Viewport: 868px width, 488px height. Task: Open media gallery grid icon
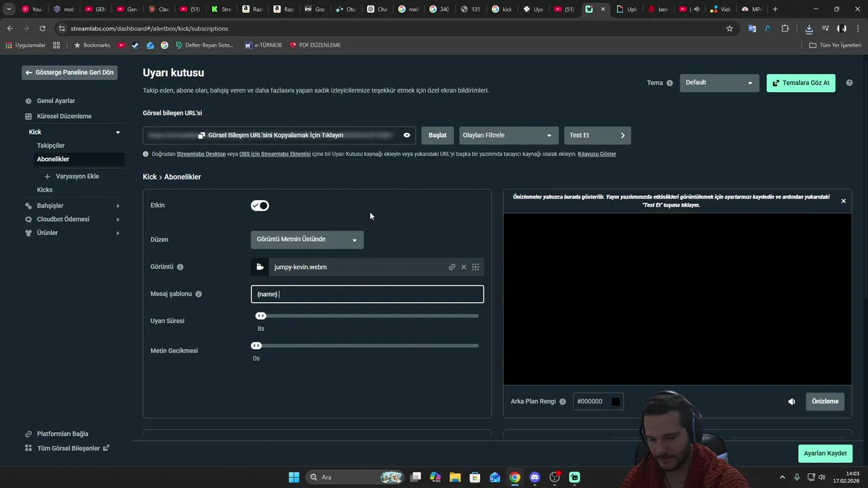[x=475, y=267]
